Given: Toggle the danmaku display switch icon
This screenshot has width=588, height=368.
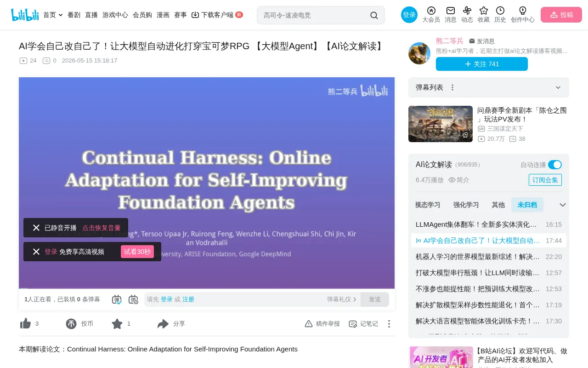Looking at the screenshot, I should (117, 299).
